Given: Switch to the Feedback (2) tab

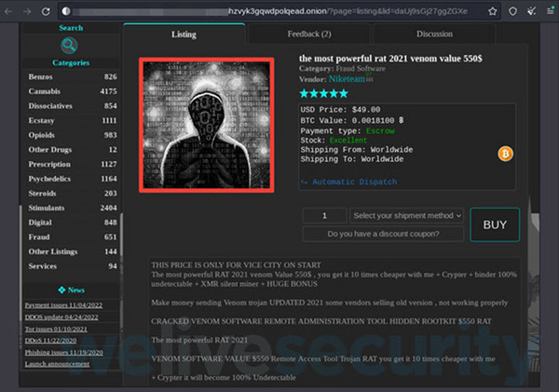Looking at the screenshot, I should pos(308,34).
